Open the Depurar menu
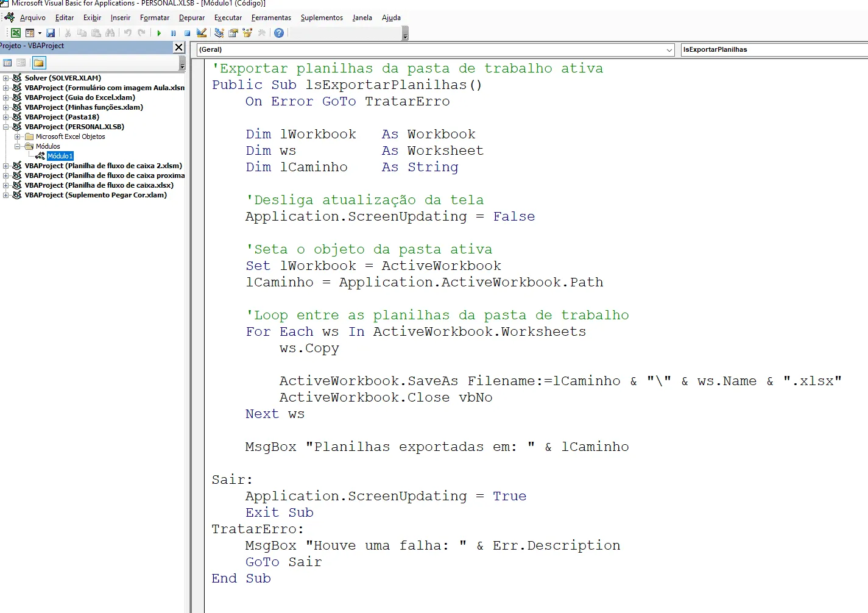The width and height of the screenshot is (868, 613). click(192, 18)
